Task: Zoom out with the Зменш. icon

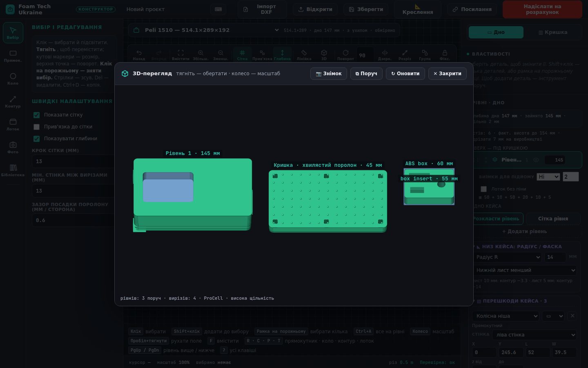Action: coord(220,55)
